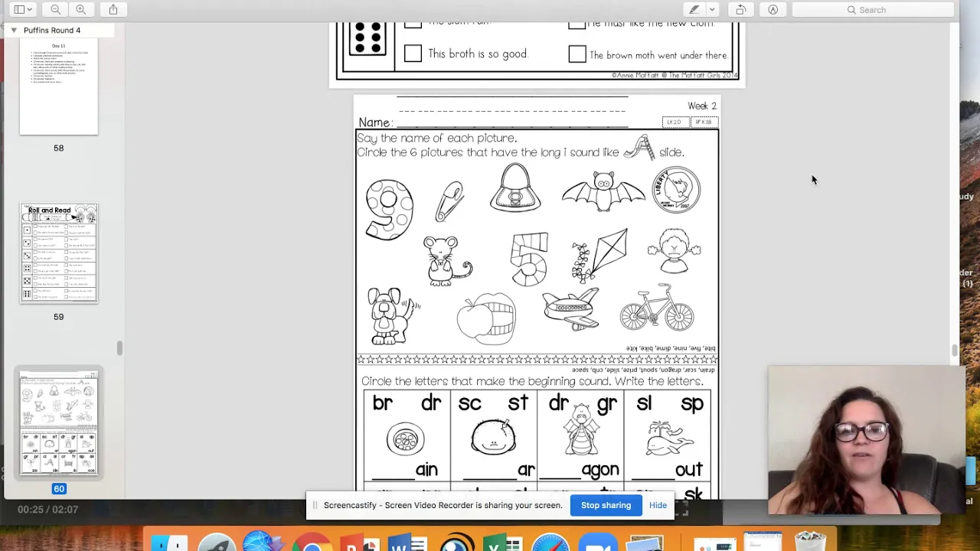Viewport: 980px width, 551px height.
Task: Show the Markup toolbar
Action: coord(773,9)
